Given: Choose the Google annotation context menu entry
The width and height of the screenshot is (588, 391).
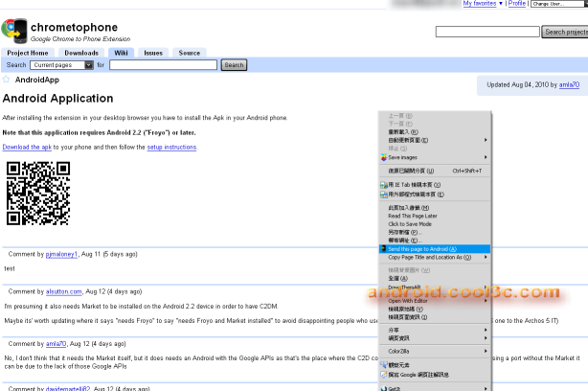Looking at the screenshot, I should point(434,375).
